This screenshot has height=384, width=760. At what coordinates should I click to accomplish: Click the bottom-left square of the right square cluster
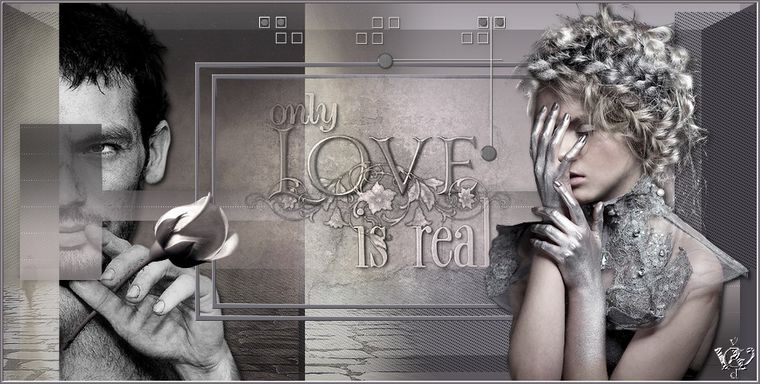point(467,38)
